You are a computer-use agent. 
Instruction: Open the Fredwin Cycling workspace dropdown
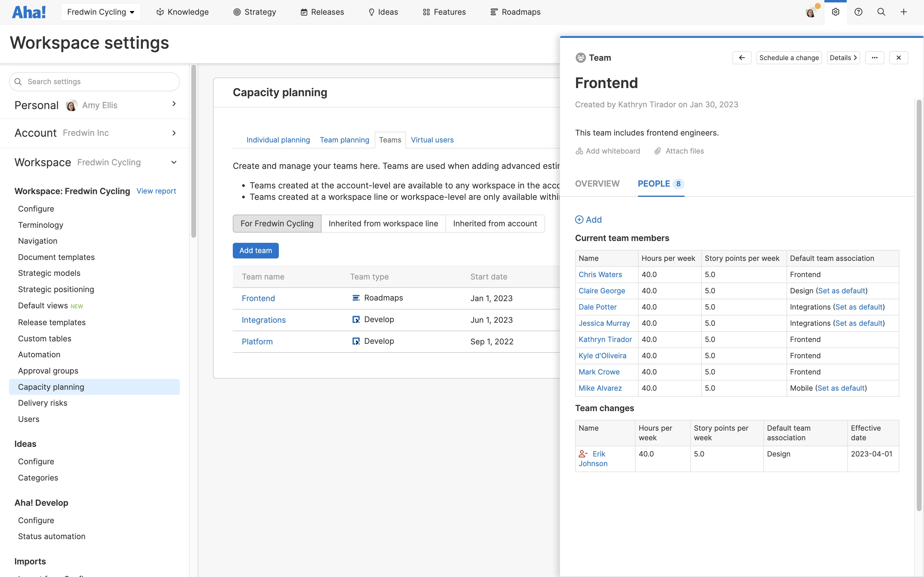pos(101,12)
